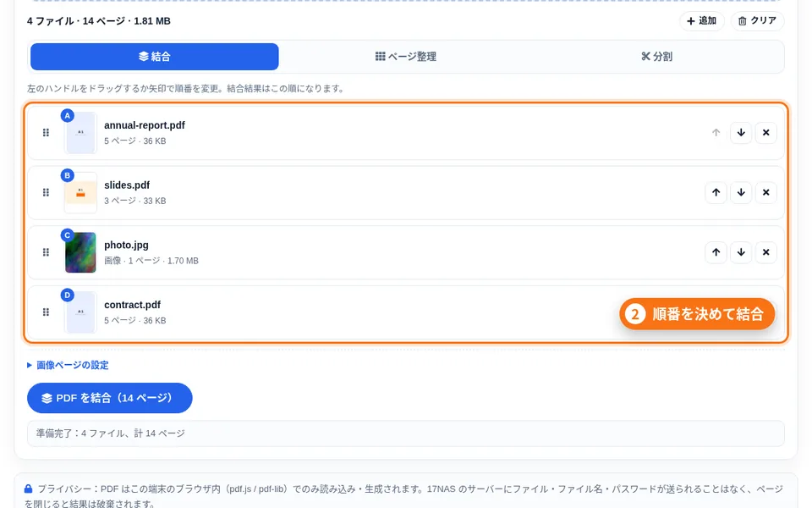This screenshot has width=812, height=508.
Task: Move photo.jpg down in the order
Action: [x=741, y=252]
